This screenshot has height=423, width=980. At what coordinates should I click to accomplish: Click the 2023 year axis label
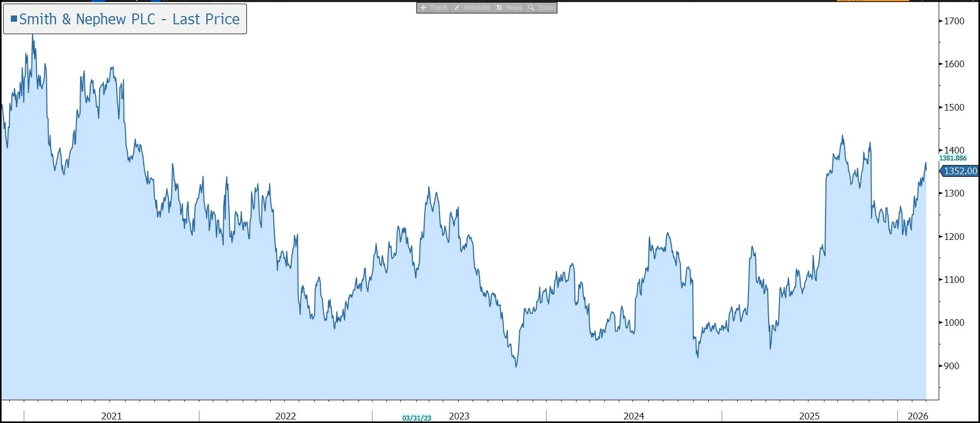click(x=459, y=416)
